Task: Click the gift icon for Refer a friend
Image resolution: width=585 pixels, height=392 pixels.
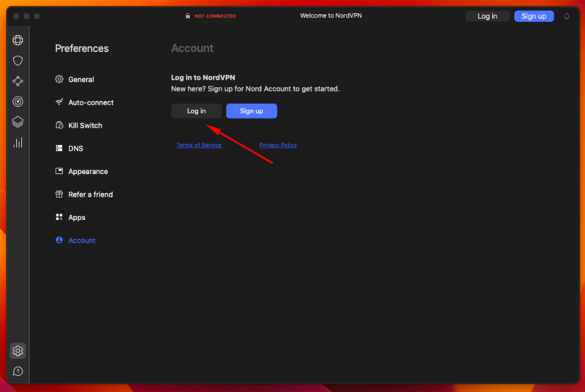Action: pyautogui.click(x=59, y=194)
